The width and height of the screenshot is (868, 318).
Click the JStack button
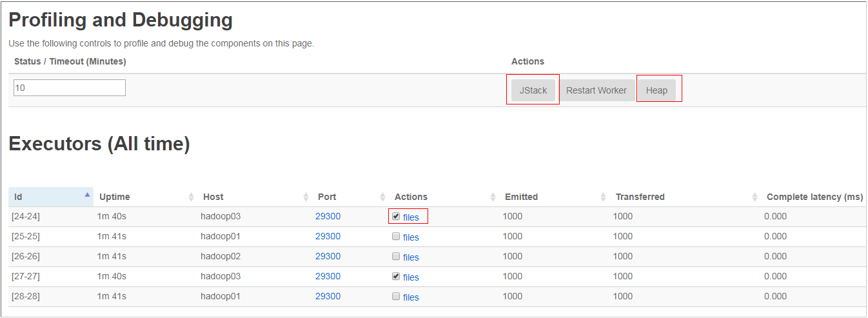(x=533, y=90)
